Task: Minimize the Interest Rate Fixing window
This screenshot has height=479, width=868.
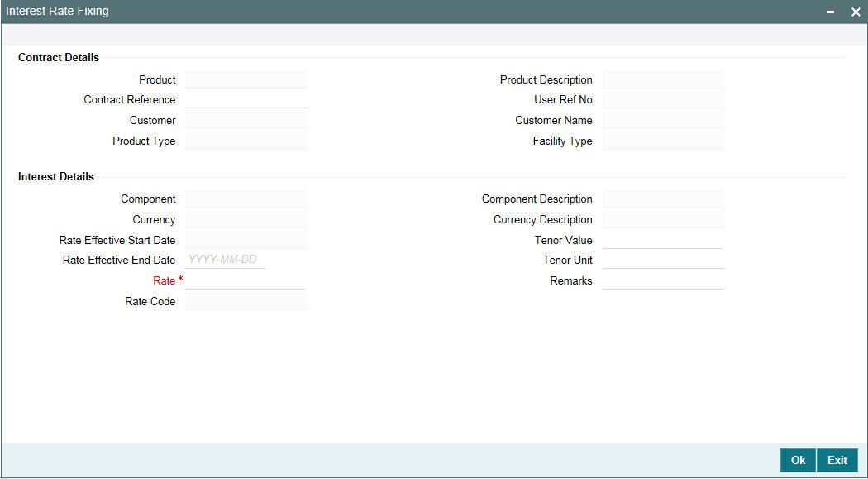Action: (x=830, y=12)
